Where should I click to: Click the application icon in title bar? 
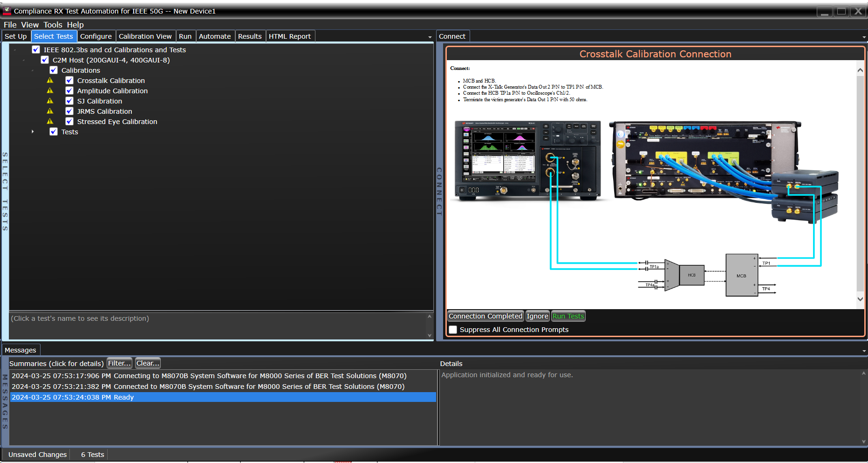point(7,11)
